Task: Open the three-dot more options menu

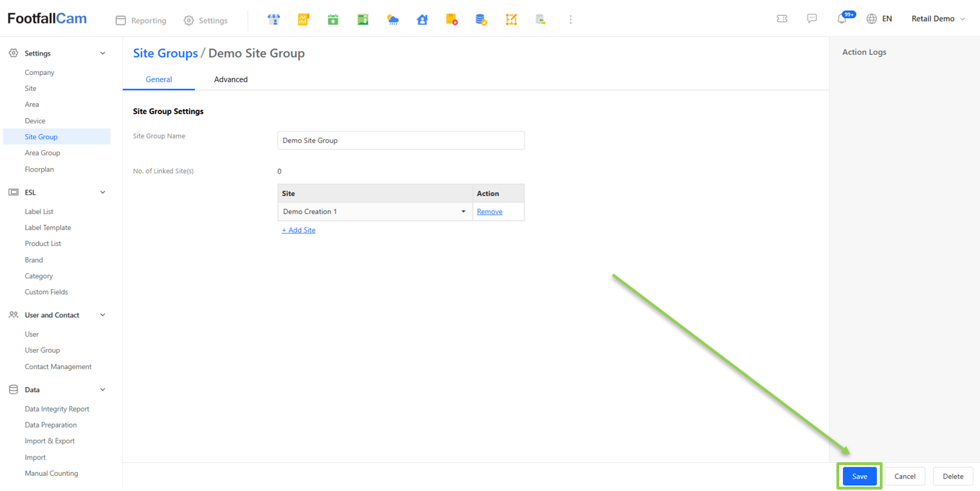Action: click(x=570, y=20)
